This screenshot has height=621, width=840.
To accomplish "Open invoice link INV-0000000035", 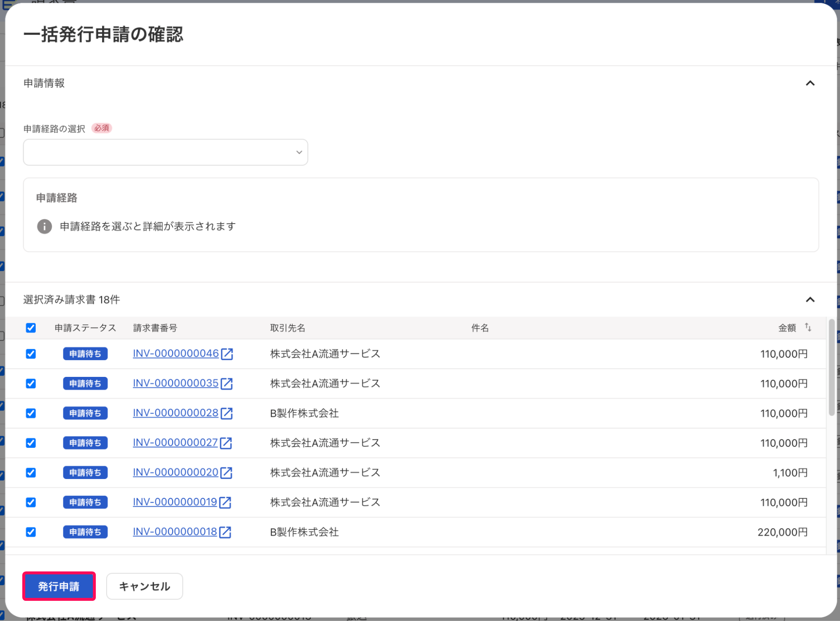I will click(176, 384).
